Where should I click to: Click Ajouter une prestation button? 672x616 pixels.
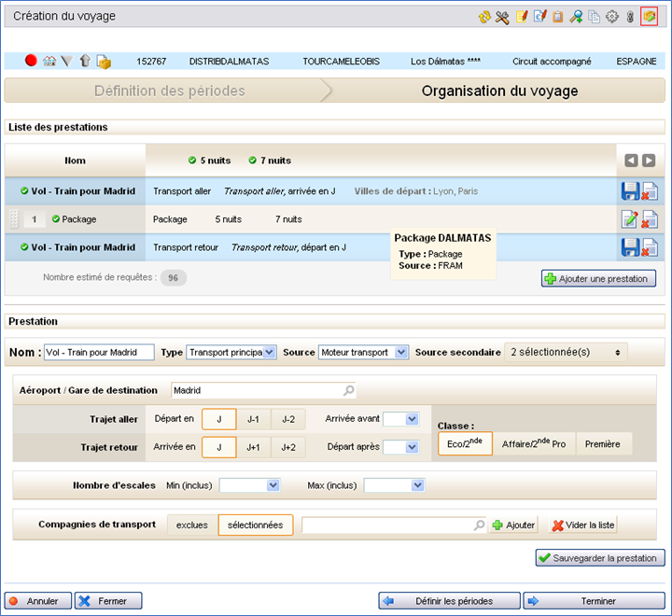(x=599, y=278)
